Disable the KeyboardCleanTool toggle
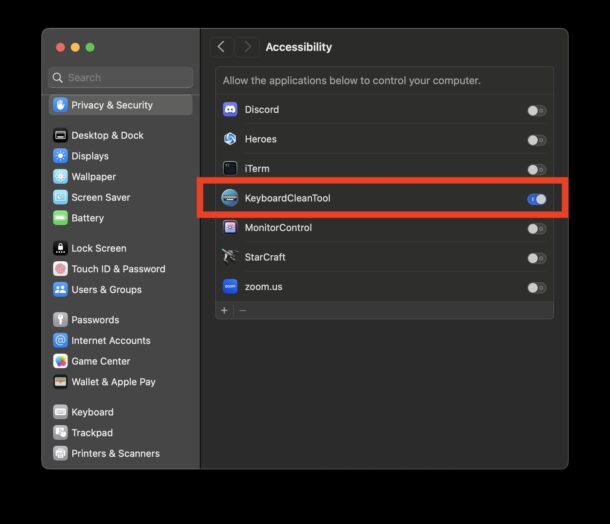 (x=537, y=199)
